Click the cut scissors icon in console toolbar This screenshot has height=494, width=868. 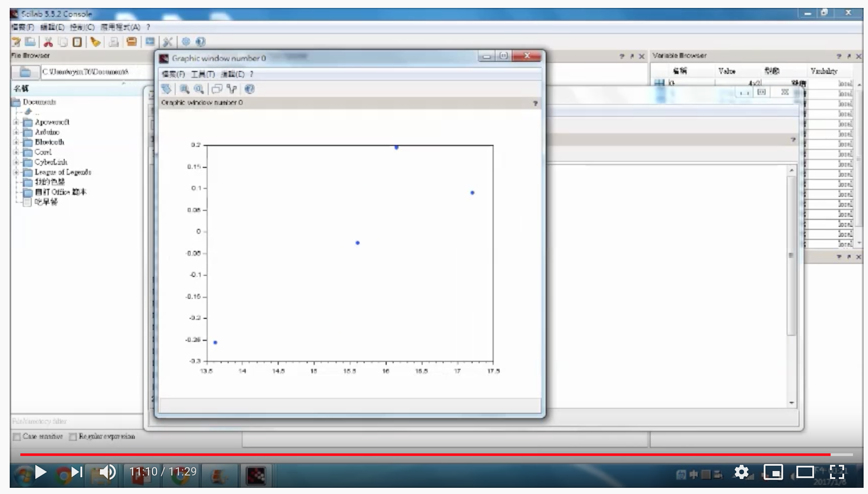48,42
